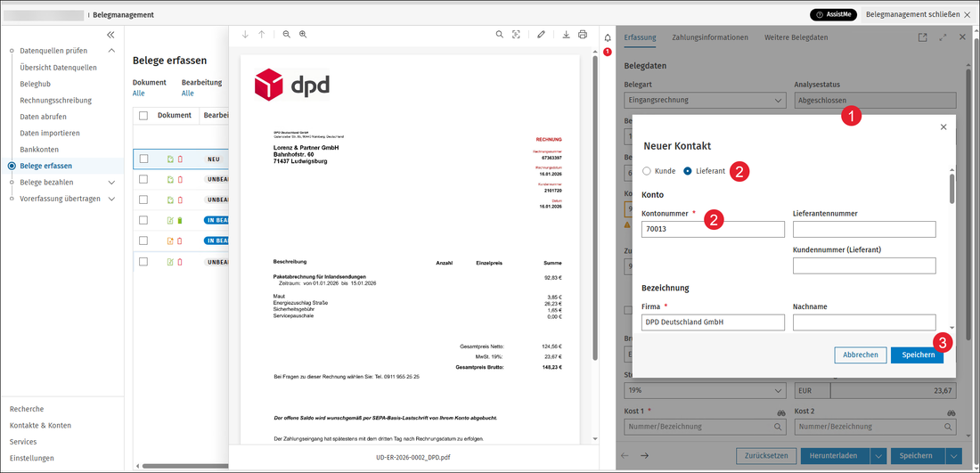Expand Erfassung panel to full size

(x=943, y=37)
